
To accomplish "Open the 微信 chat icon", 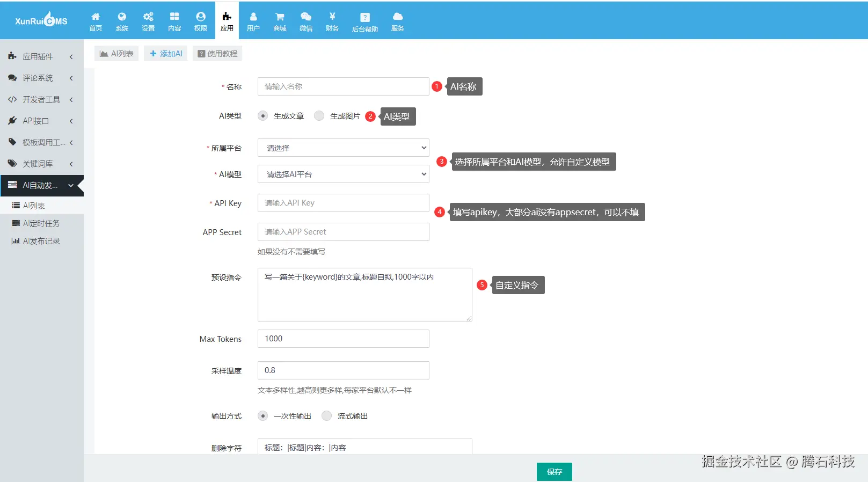I will pyautogui.click(x=306, y=17).
